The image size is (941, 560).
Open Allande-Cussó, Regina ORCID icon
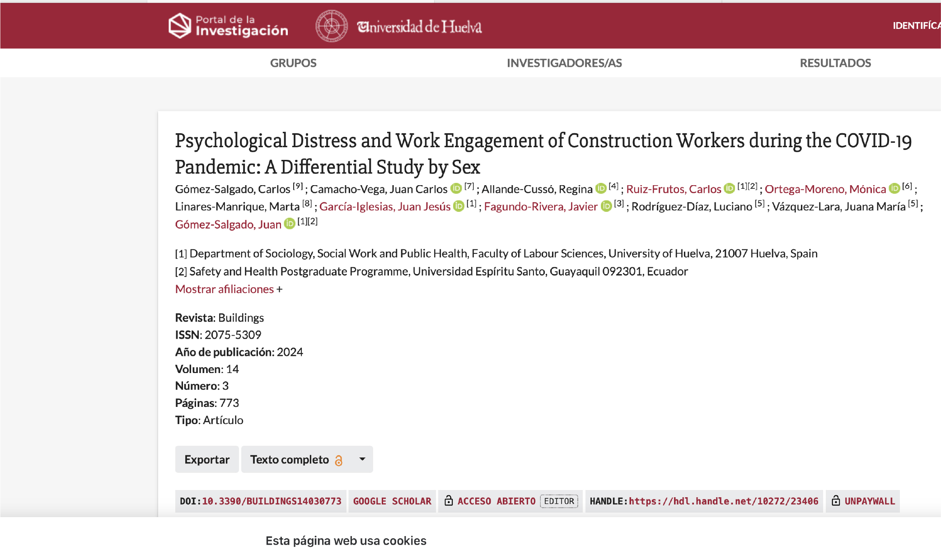(x=601, y=188)
